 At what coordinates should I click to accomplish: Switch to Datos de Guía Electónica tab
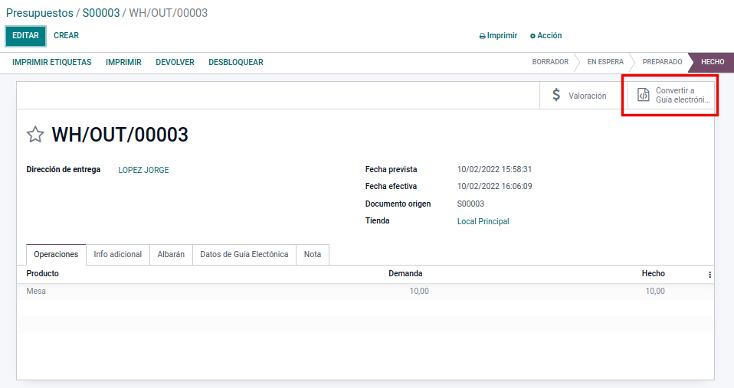244,254
